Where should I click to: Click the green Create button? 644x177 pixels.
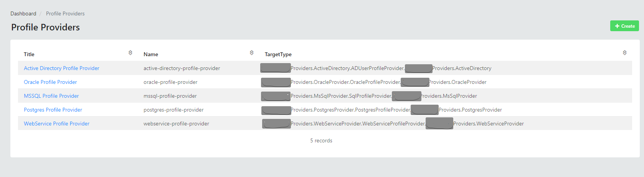624,26
